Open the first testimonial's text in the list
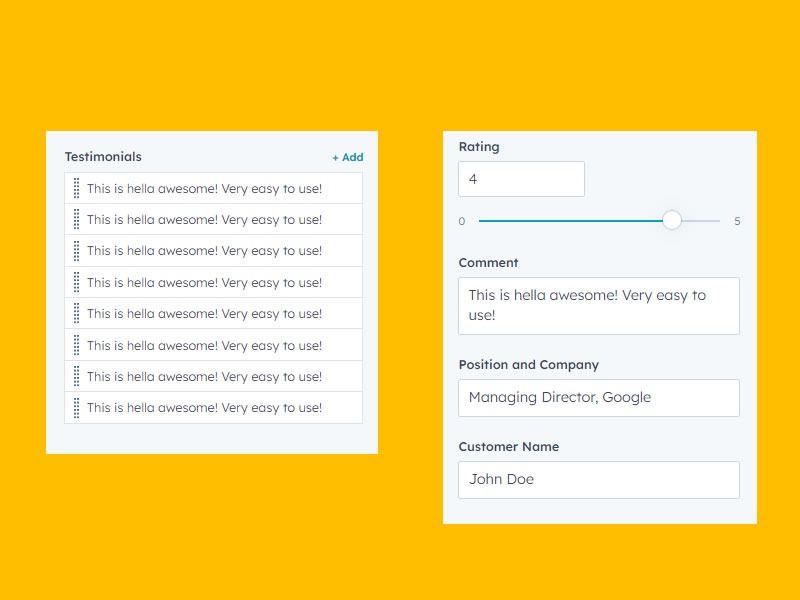Viewport: 800px width, 600px height. coord(204,188)
